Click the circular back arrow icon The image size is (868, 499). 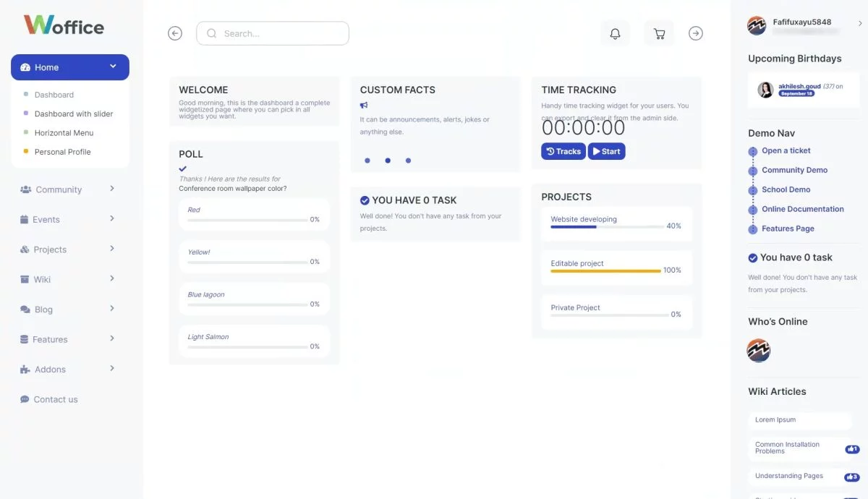pos(174,33)
